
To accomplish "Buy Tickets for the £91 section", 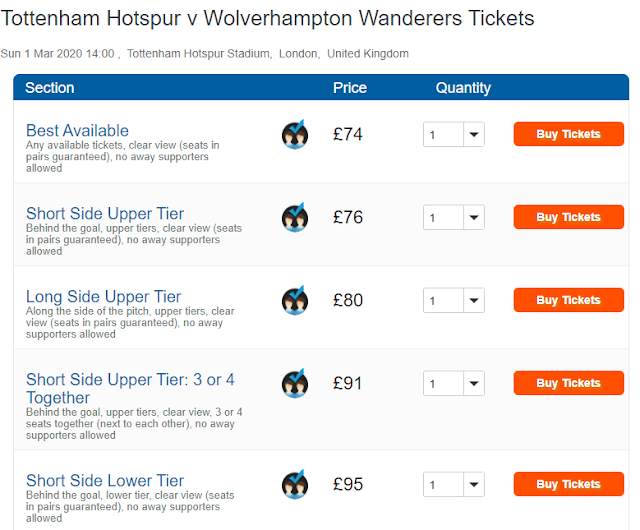I will click(x=569, y=383).
